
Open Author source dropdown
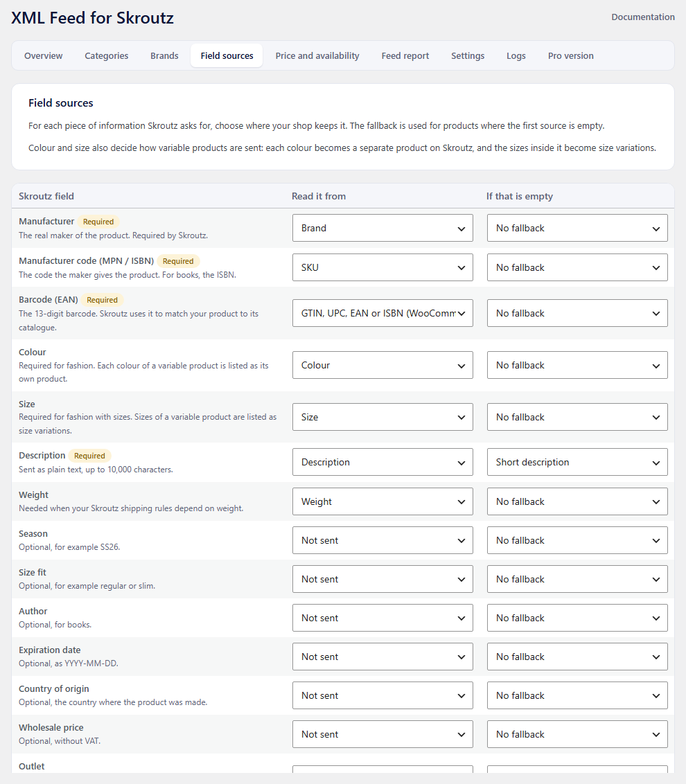382,618
